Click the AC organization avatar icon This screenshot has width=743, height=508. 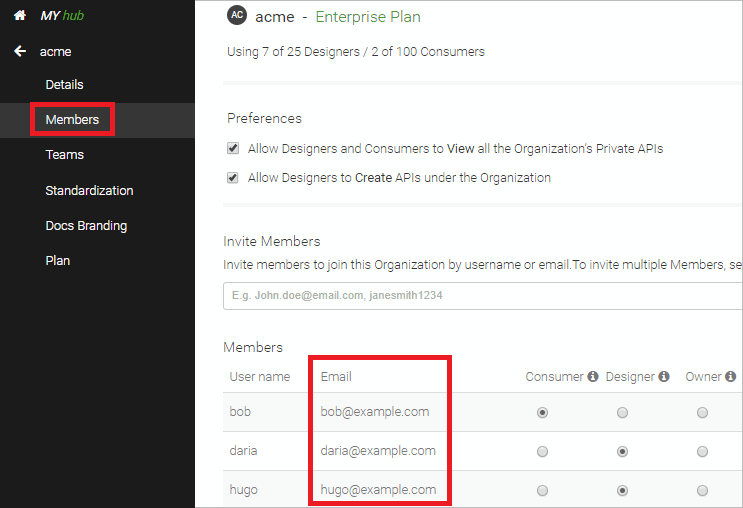click(237, 15)
